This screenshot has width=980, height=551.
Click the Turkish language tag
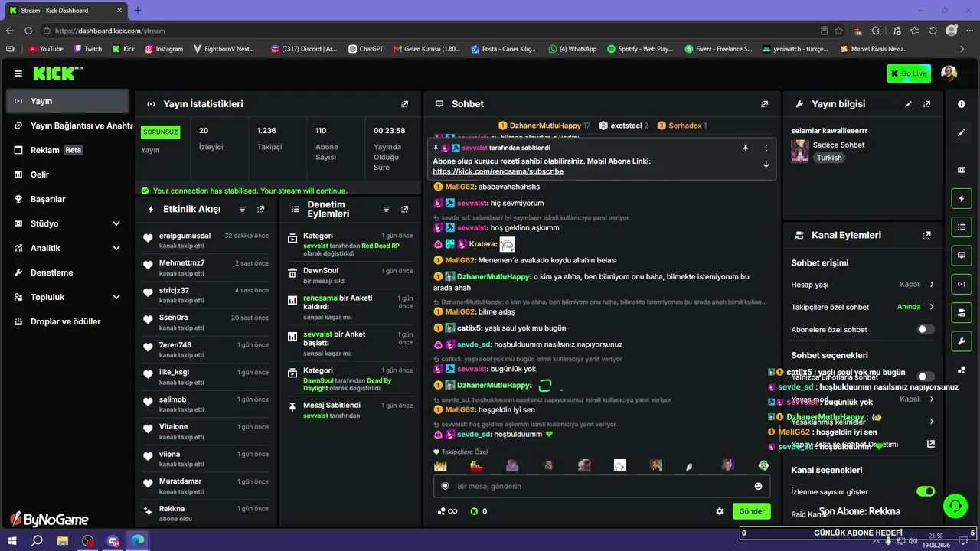[829, 158]
